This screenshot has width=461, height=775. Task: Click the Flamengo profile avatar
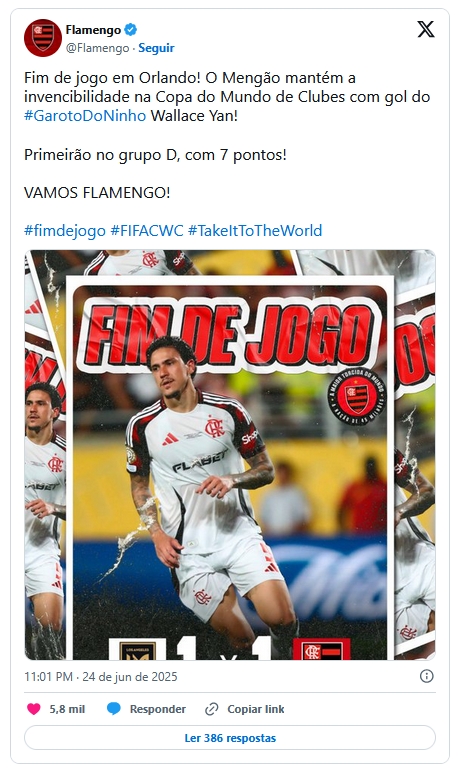(43, 38)
